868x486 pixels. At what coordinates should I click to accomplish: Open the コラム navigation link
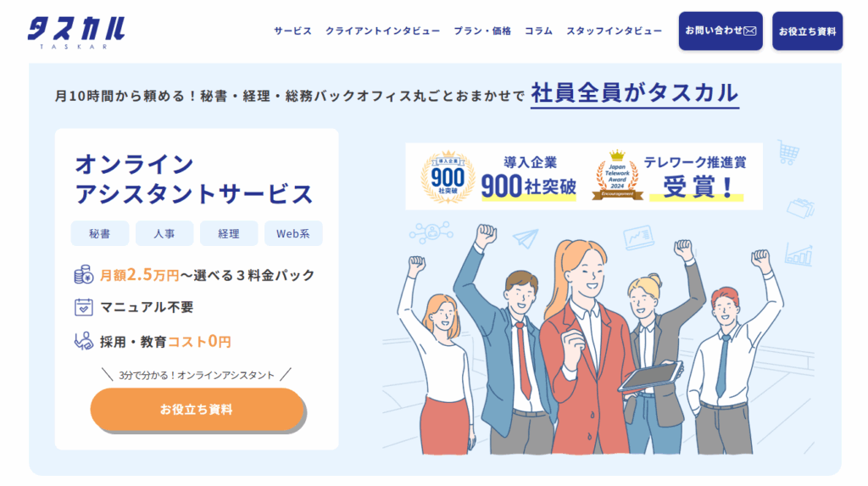[x=538, y=31]
